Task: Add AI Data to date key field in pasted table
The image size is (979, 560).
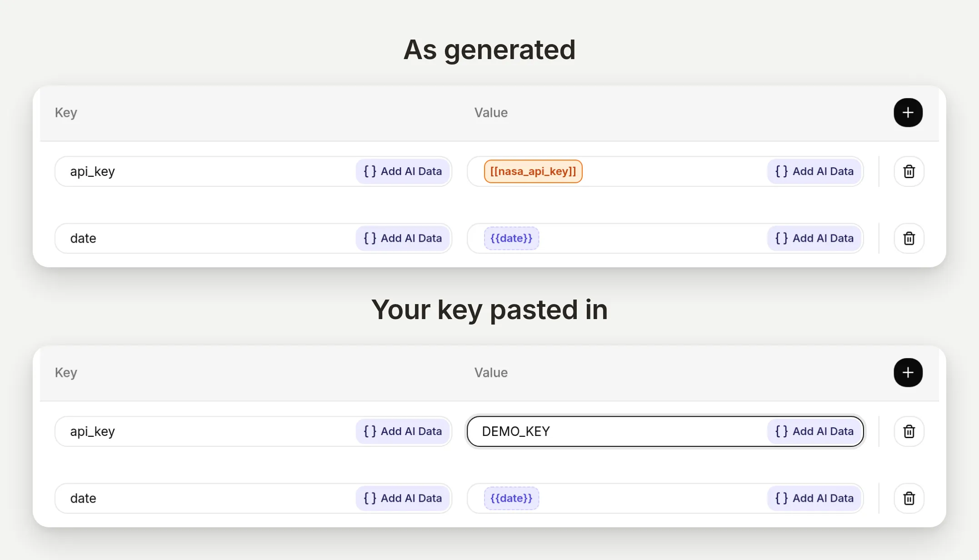Action: (403, 498)
